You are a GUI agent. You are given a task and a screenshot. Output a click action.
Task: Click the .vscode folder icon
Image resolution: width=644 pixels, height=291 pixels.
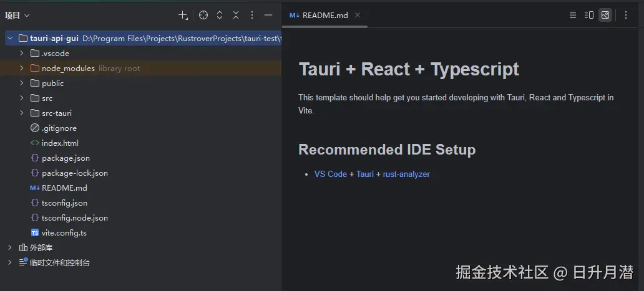(35, 54)
